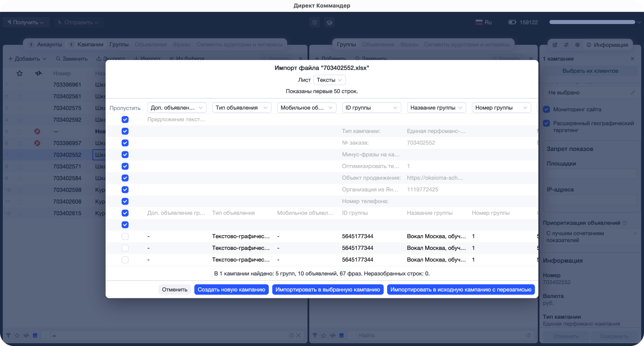Click the funnel filter icon under campaigns table
Image resolution: width=644 pixels, height=346 pixels.
point(8,336)
